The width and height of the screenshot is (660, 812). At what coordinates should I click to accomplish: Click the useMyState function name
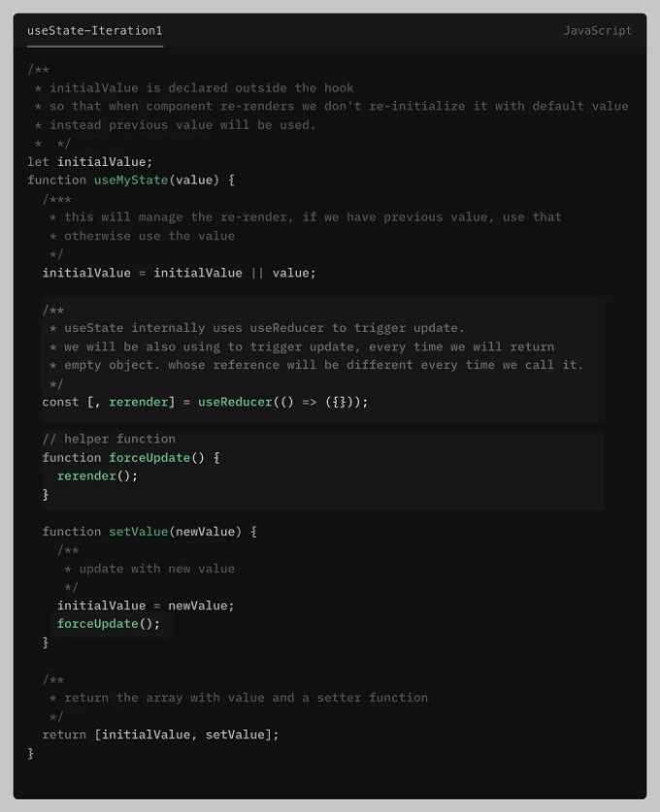[131, 180]
